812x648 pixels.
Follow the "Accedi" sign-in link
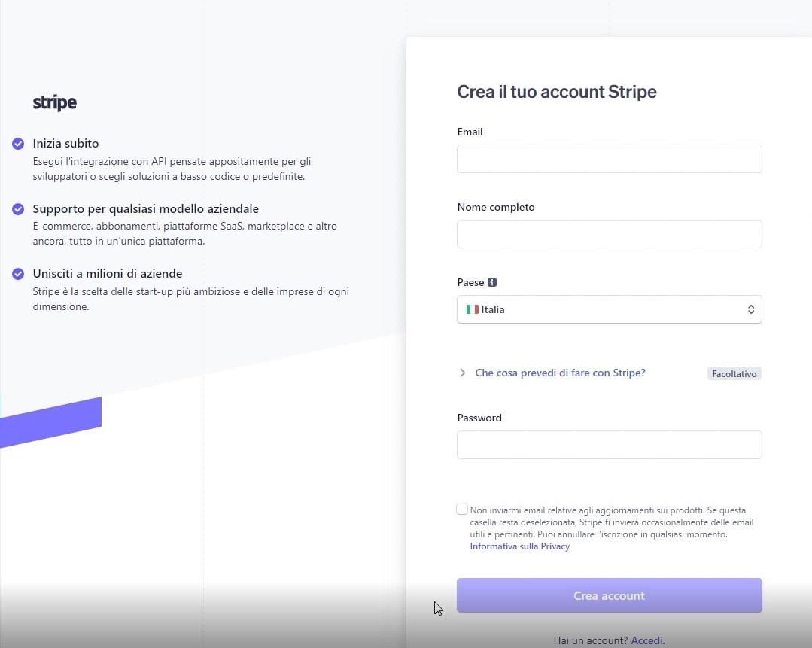tap(647, 640)
